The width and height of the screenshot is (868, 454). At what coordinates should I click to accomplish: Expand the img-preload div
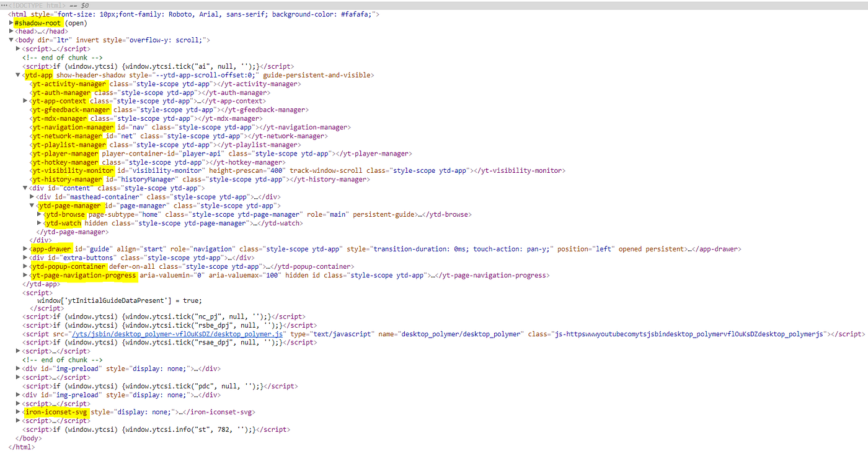[x=18, y=368]
